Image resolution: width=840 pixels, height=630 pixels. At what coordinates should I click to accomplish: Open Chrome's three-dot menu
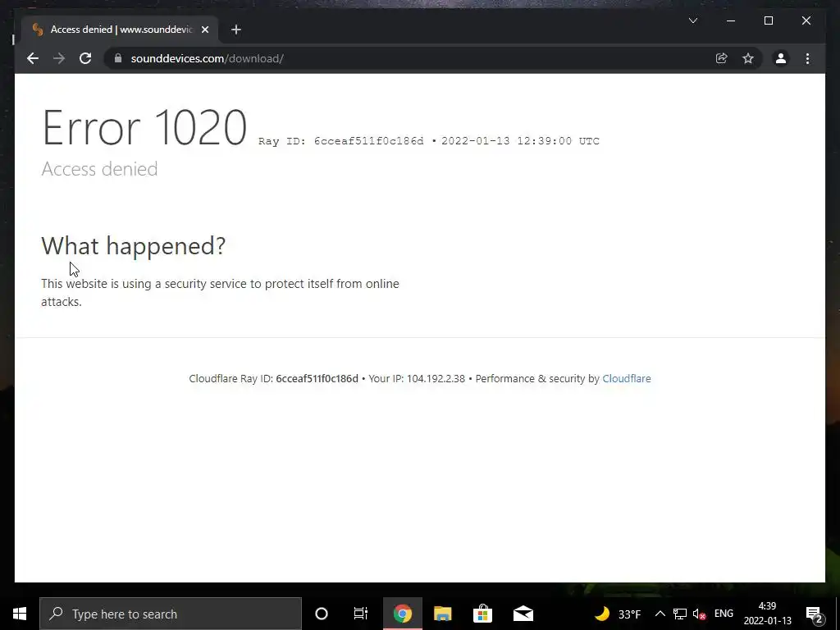[807, 58]
